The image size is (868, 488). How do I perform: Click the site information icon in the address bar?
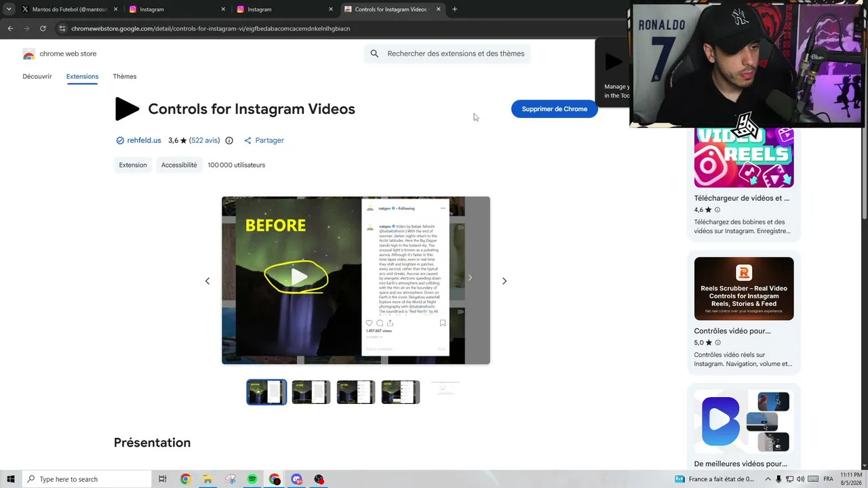(x=62, y=28)
